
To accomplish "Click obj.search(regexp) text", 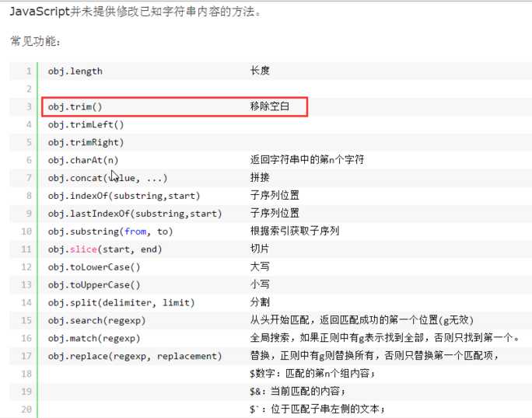I will (x=97, y=320).
